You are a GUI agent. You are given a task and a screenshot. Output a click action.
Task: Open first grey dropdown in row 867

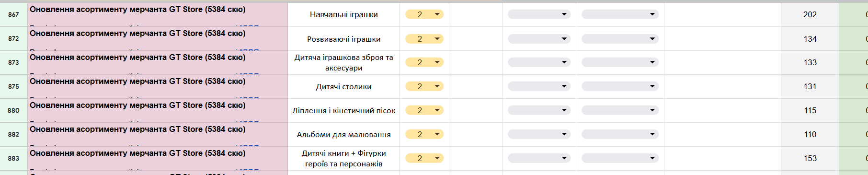(x=539, y=14)
